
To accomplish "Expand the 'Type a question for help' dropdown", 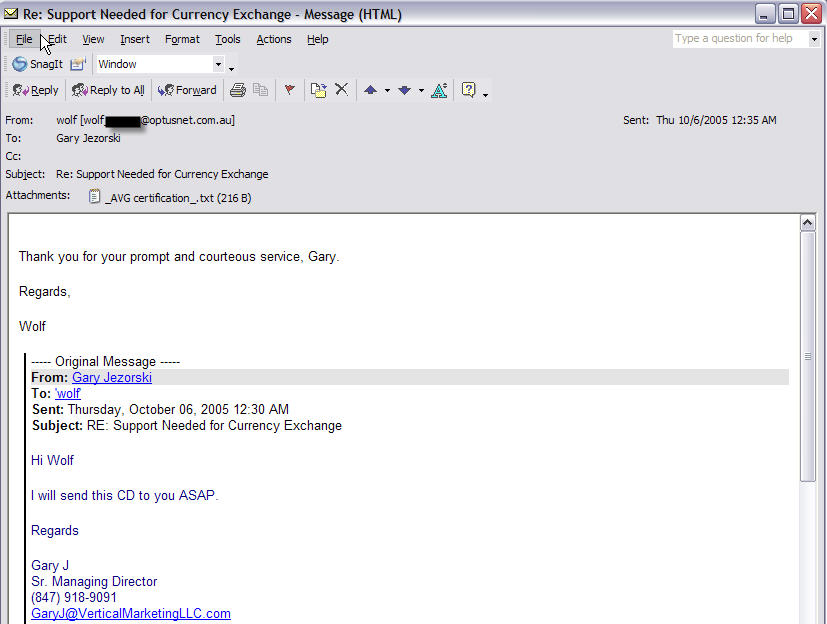I will coord(814,39).
